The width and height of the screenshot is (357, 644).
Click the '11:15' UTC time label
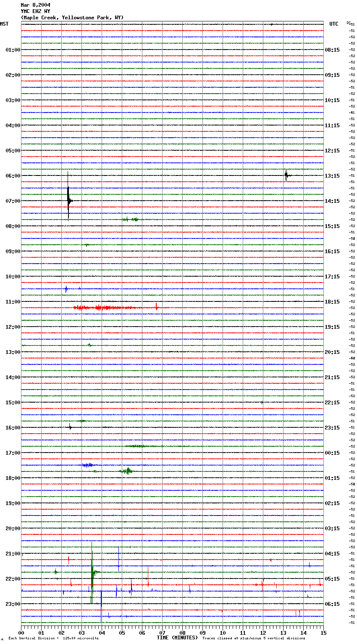click(332, 126)
